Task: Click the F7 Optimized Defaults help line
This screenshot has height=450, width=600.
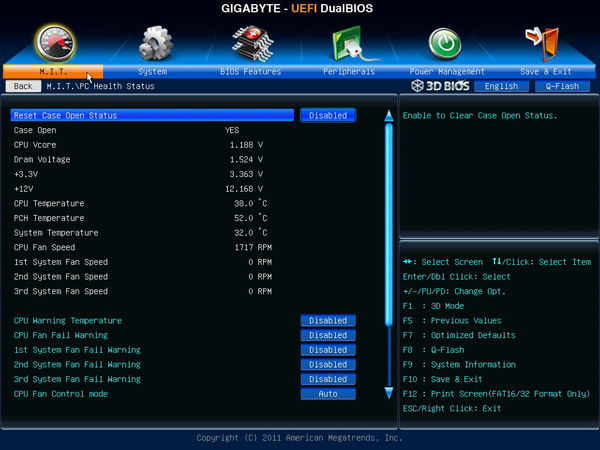Action: point(459,335)
